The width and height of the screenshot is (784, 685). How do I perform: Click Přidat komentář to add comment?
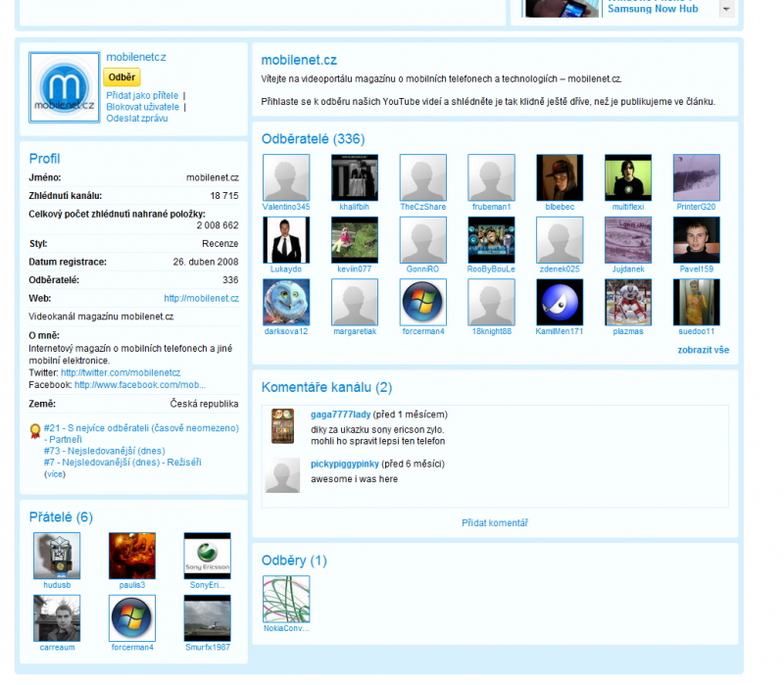(x=495, y=523)
